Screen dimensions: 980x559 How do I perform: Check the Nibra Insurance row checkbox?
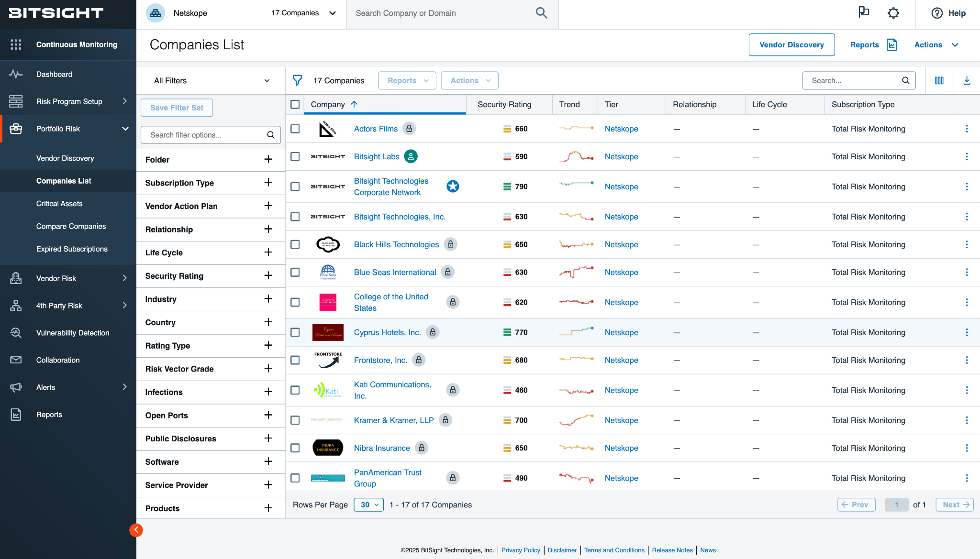pos(295,448)
